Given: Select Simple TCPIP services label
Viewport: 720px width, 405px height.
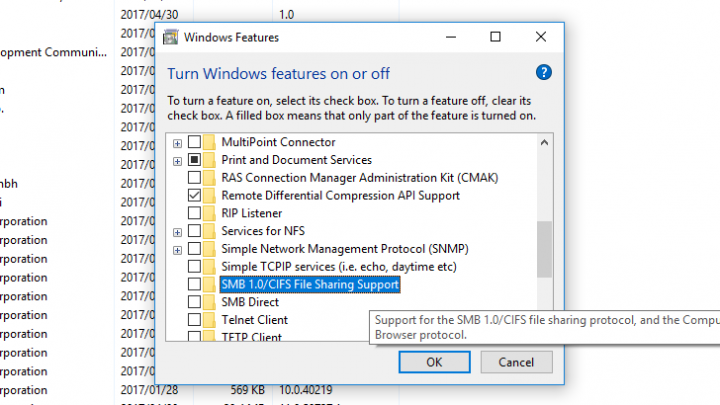Looking at the screenshot, I should (339, 267).
